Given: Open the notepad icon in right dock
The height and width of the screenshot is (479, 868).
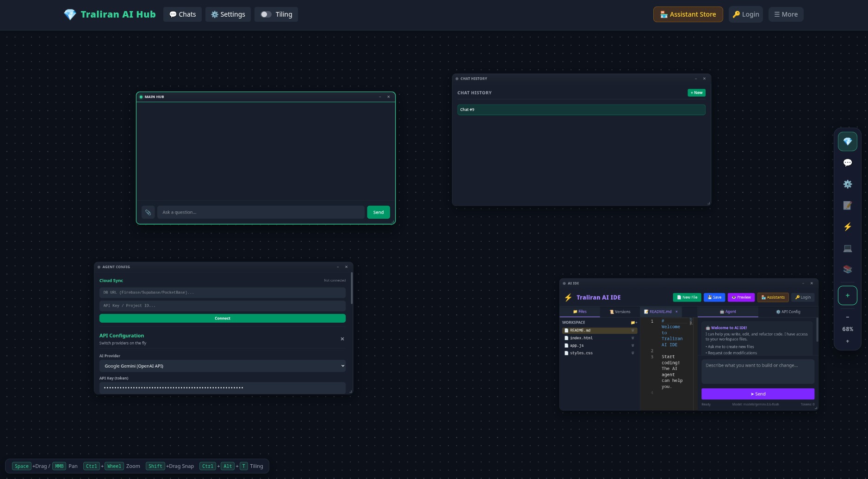Looking at the screenshot, I should (847, 205).
